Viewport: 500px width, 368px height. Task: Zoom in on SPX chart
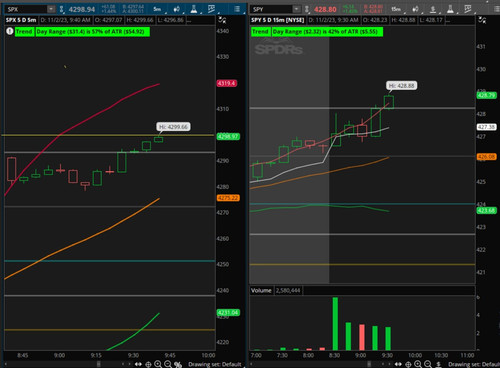158,364
